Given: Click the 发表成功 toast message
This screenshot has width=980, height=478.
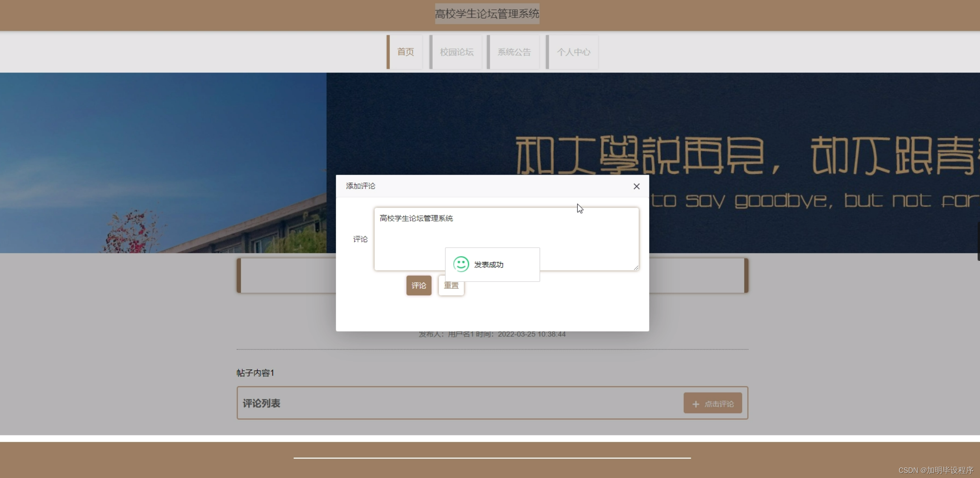Looking at the screenshot, I should tap(488, 265).
